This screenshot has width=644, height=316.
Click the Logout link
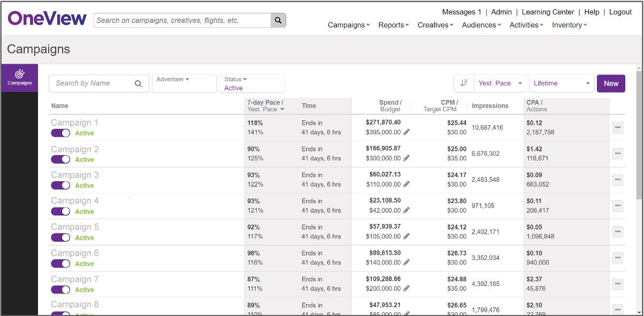(x=620, y=12)
